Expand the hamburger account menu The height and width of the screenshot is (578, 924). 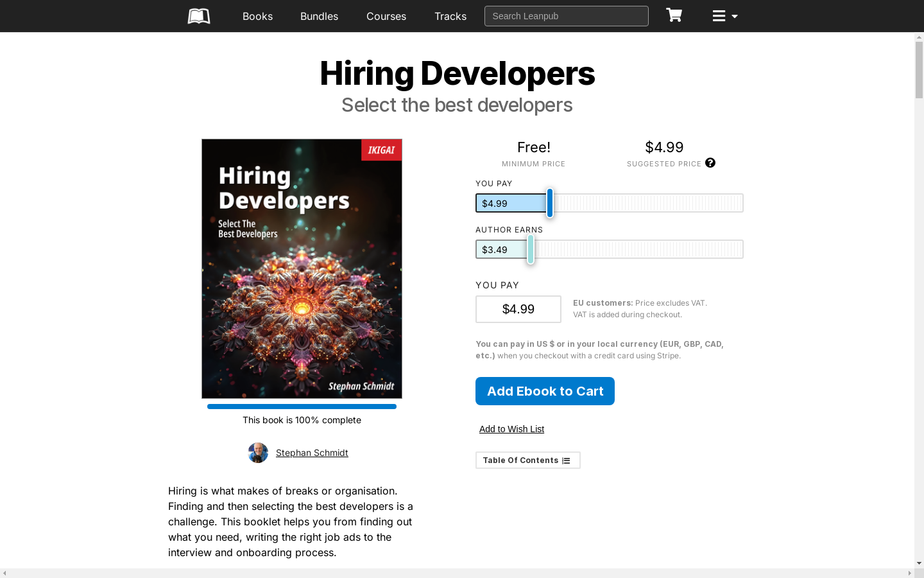click(725, 16)
